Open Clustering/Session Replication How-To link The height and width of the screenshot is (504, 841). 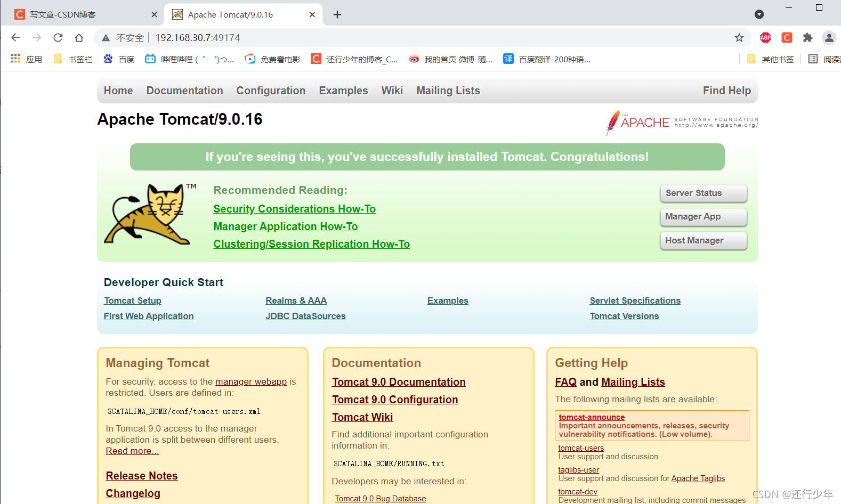tap(312, 244)
